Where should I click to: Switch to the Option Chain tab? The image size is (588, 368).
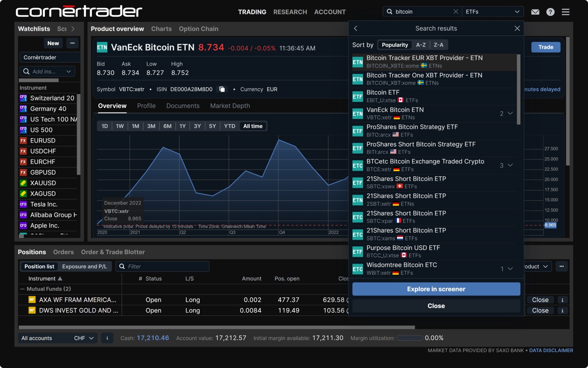(198, 29)
